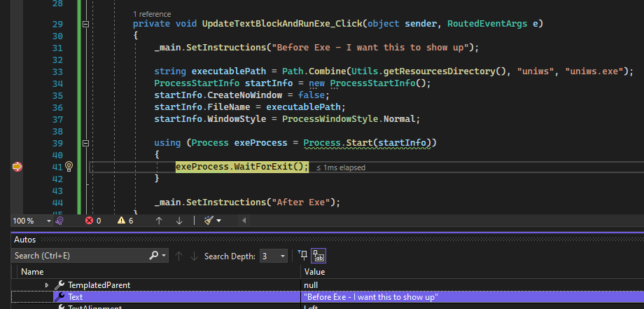Click the "uniws.exe" string literal
This screenshot has height=309, width=644.
pyautogui.click(x=594, y=71)
